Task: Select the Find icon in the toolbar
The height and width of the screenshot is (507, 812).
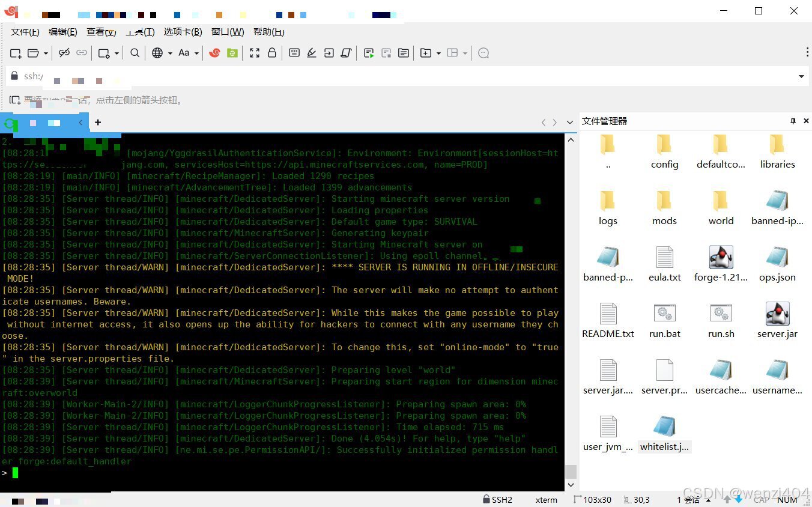Action: pyautogui.click(x=135, y=53)
